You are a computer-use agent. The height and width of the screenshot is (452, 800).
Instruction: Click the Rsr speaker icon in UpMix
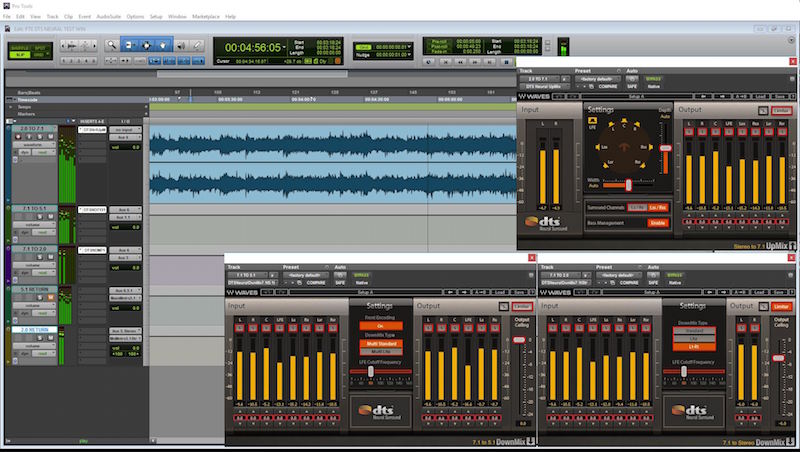tap(642, 166)
